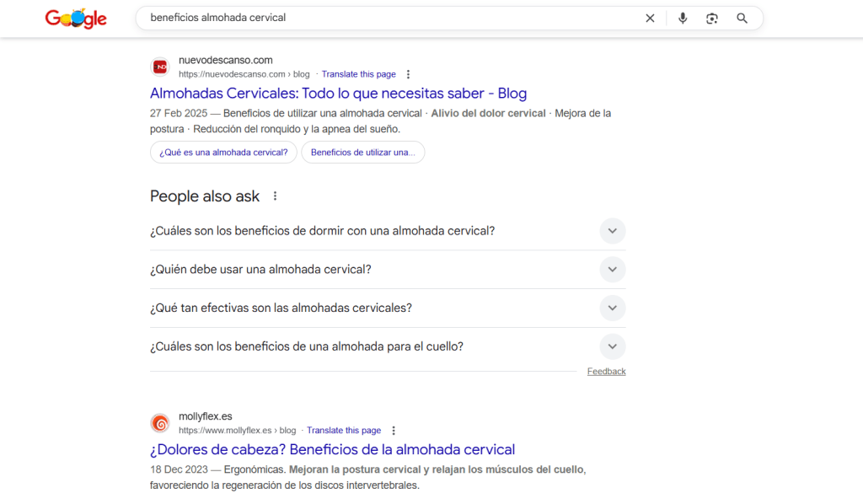Open three-dot menu for nuevodescanso.com result
This screenshot has width=863, height=504.
(x=409, y=74)
